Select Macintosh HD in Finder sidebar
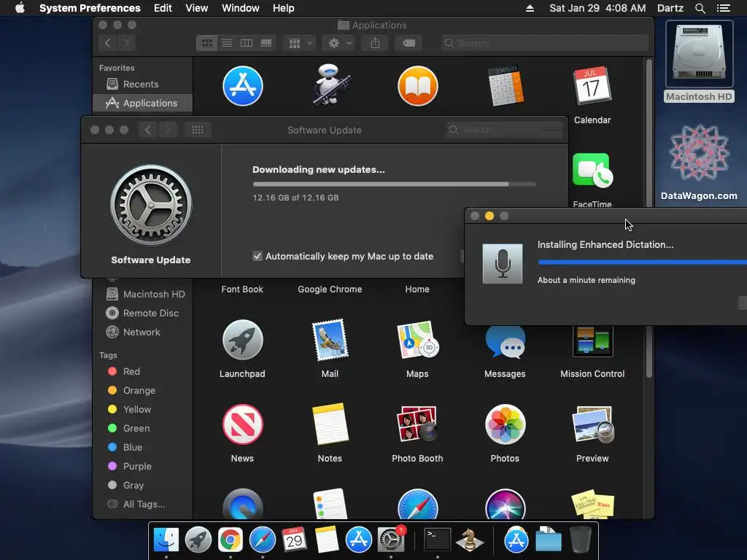 coord(145,295)
